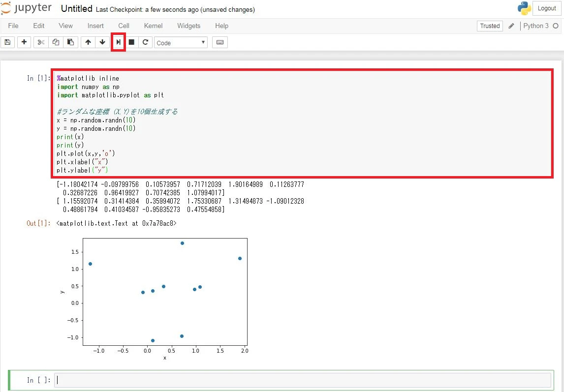Viewport: 564px width, 392px height.
Task: Click the In [1] cell prompt
Action: tap(39, 78)
